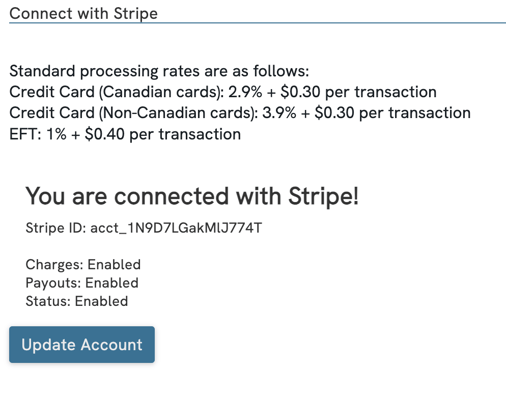Viewport: 506px width, 396px height.
Task: Click the Enabled value beside Payouts
Action: click(x=112, y=283)
